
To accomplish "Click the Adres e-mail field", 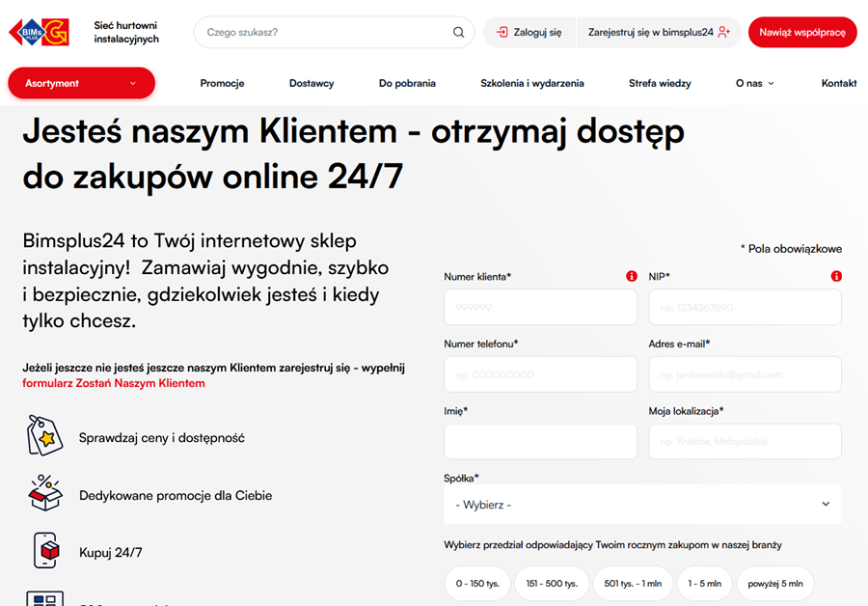I will [x=746, y=374].
